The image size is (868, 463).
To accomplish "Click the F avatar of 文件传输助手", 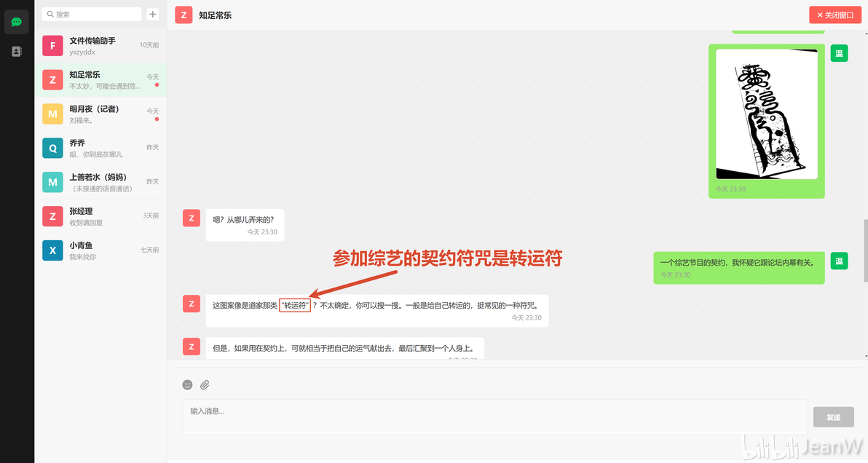I will click(52, 46).
